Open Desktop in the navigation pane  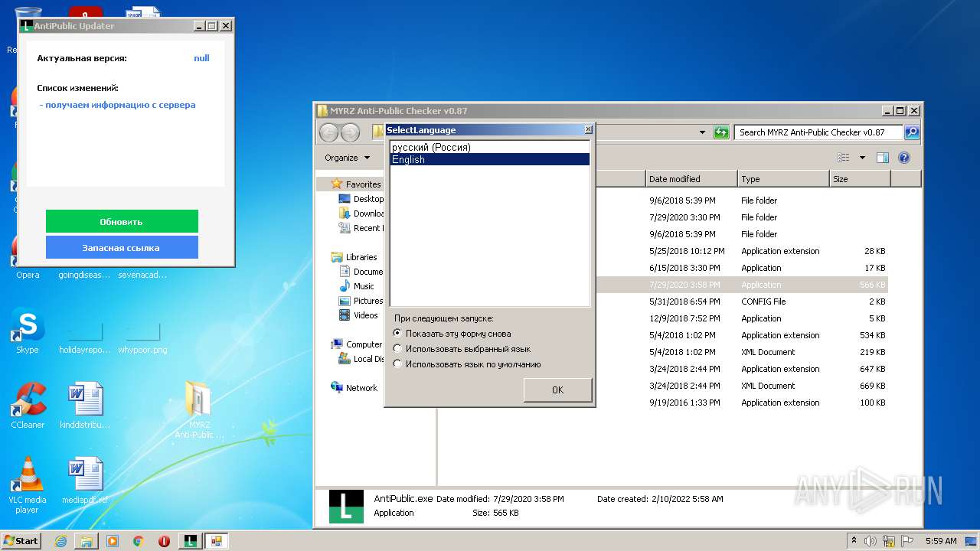coord(361,199)
